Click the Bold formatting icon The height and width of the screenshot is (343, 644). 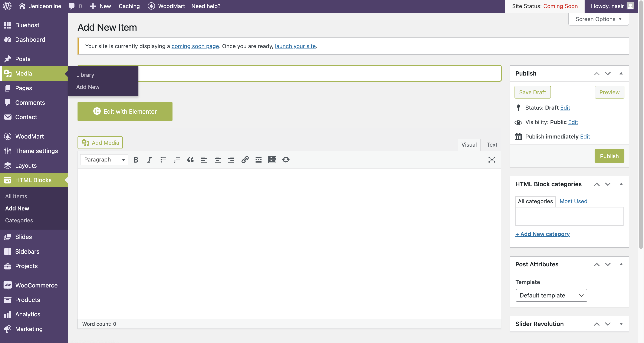136,160
